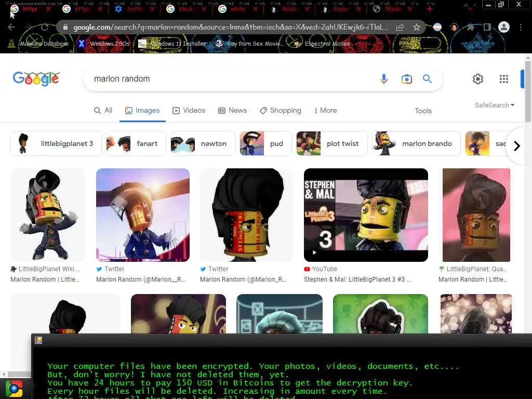Open the LittleBigPlanet Wiki image result

coord(48,215)
